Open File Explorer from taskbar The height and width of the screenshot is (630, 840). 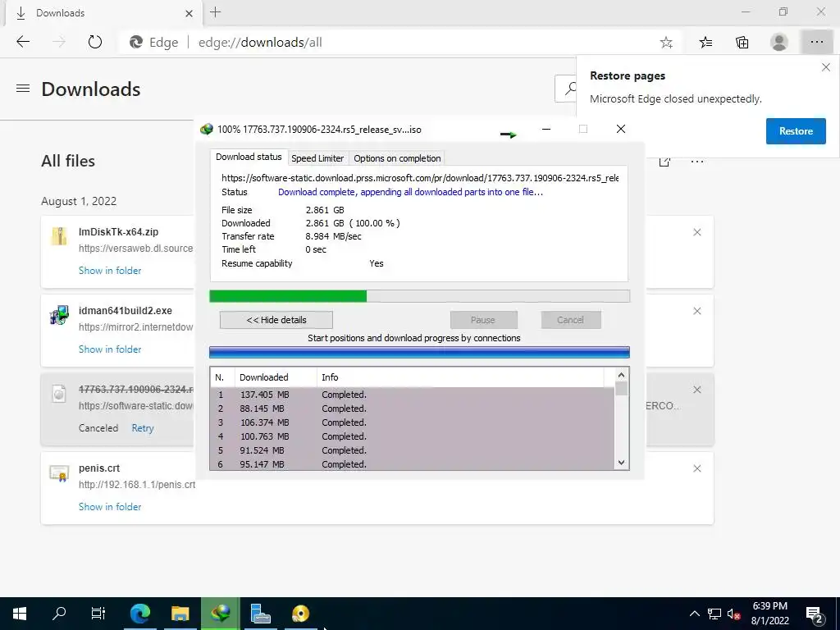pos(180,614)
